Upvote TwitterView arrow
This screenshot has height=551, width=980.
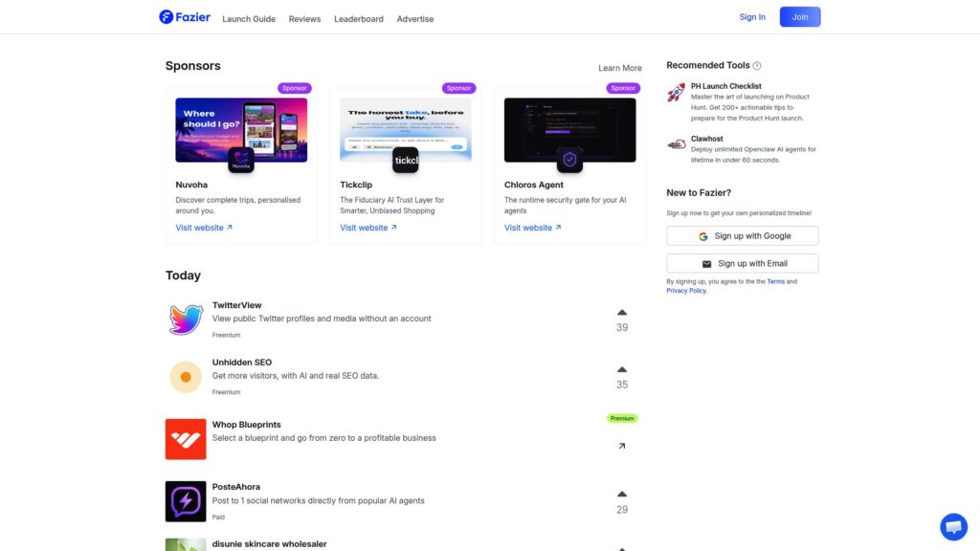(x=622, y=313)
